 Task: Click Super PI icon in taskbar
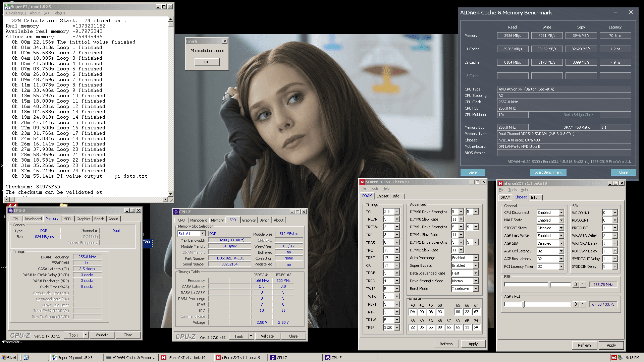54,358
